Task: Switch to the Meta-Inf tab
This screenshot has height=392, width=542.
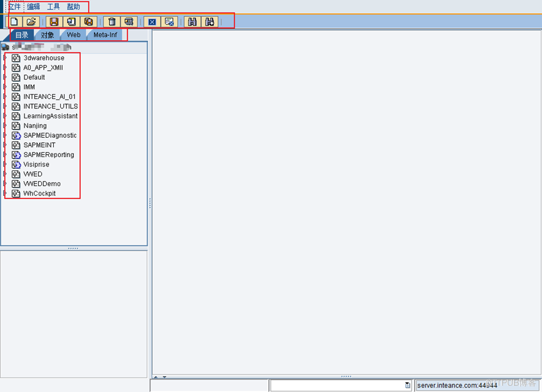Action: point(105,35)
